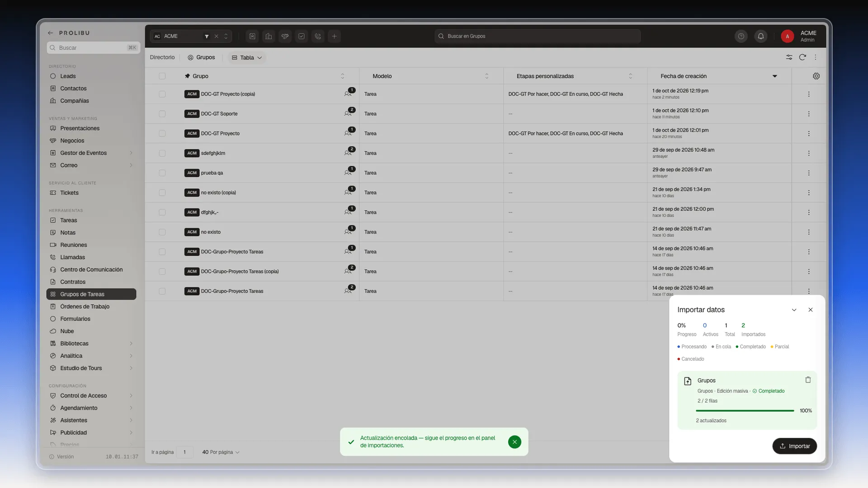Open the help question mark icon
The image size is (868, 488).
[x=741, y=36]
